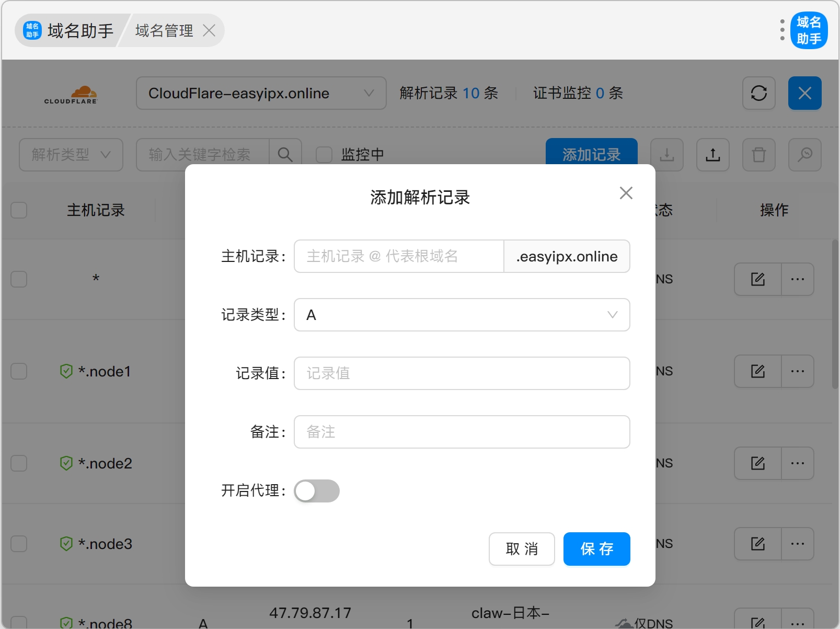Check the * row checkbox
The height and width of the screenshot is (629, 840).
19,279
